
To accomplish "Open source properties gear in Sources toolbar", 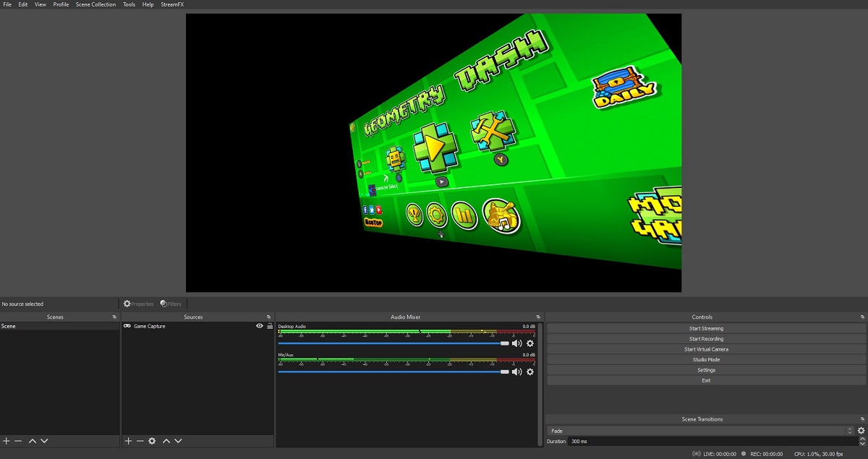I will point(152,441).
